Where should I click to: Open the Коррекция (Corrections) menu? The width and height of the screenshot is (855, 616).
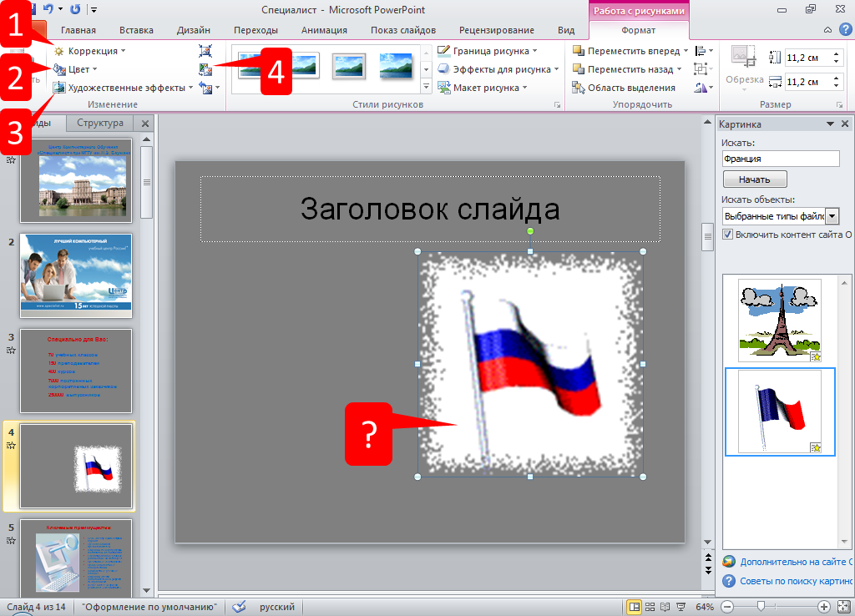pyautogui.click(x=90, y=51)
